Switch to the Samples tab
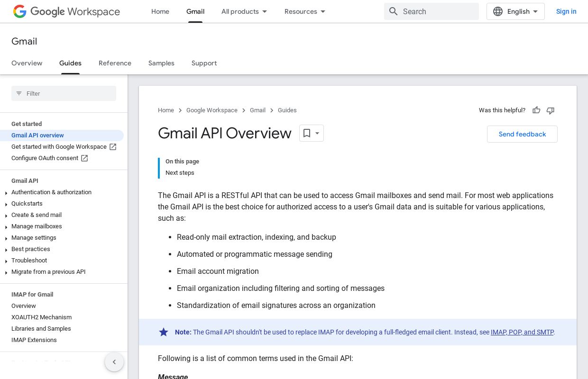The width and height of the screenshot is (588, 379). (161, 63)
